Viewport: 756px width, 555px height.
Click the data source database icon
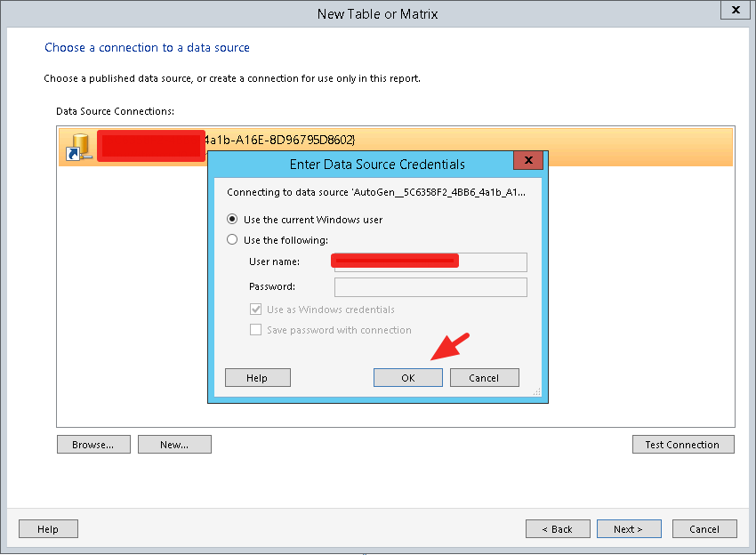[78, 147]
